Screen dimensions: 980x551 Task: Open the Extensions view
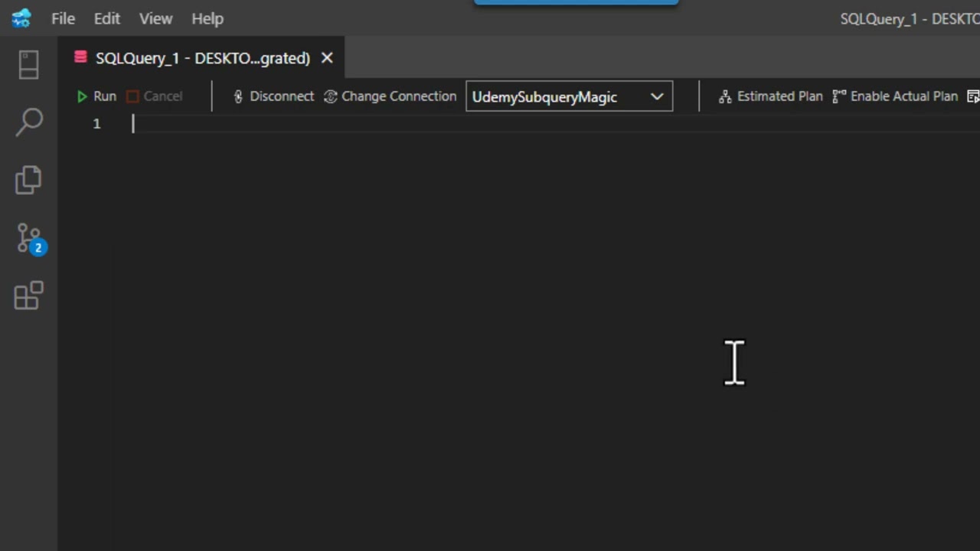[x=28, y=296]
